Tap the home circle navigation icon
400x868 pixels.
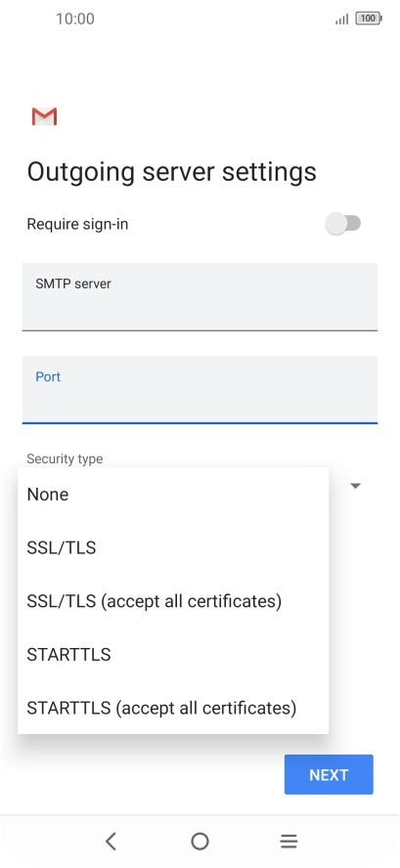200,842
